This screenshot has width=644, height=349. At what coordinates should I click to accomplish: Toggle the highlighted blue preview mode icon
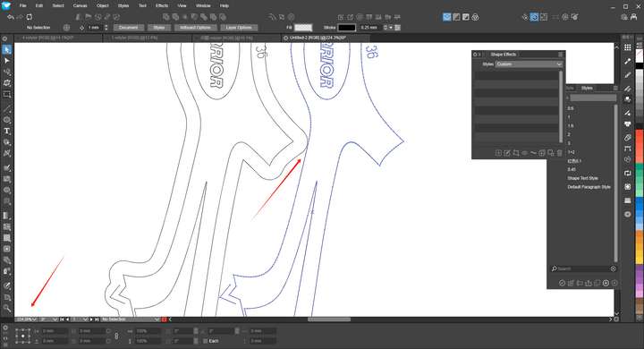pos(447,17)
